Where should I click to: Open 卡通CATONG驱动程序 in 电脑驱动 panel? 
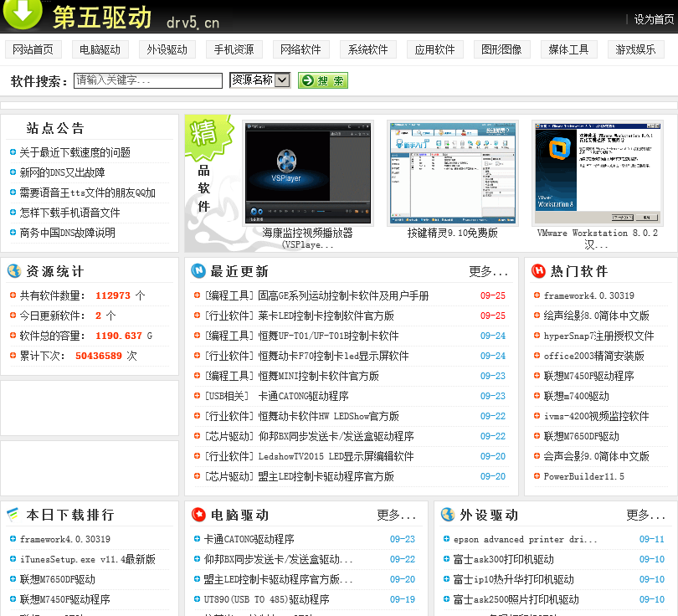[x=249, y=540]
